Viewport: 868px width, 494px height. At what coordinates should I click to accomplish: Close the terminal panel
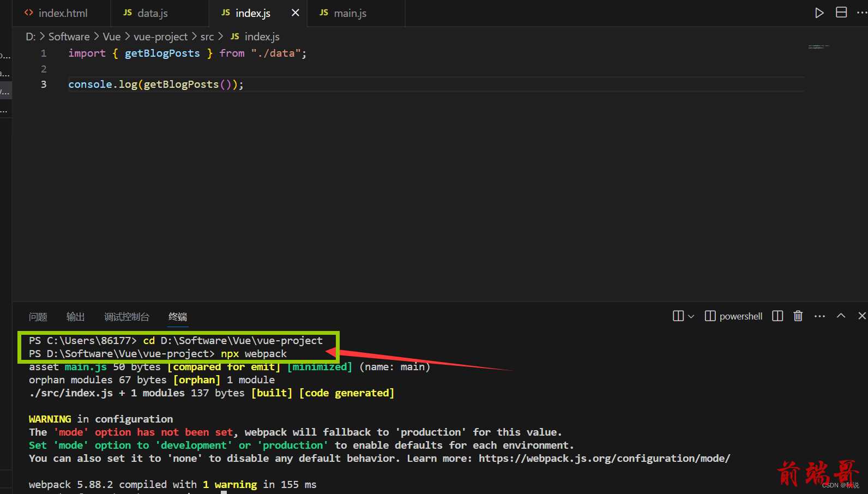click(x=862, y=316)
